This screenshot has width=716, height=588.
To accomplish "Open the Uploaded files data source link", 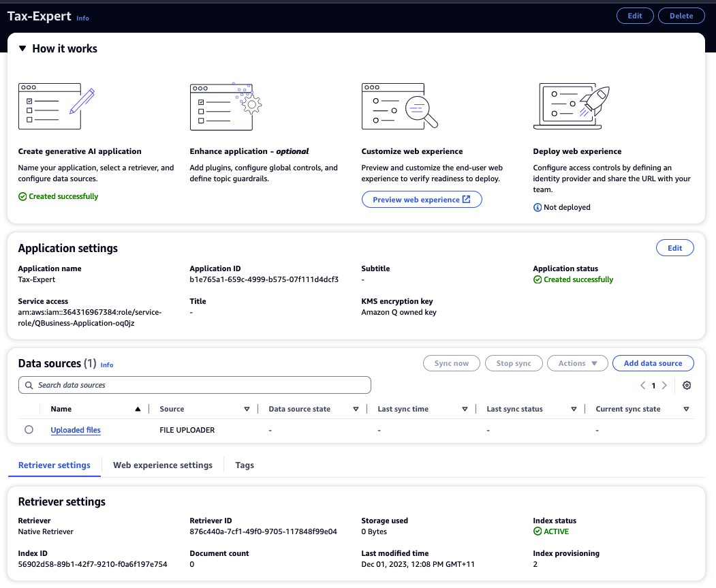I will pos(76,430).
